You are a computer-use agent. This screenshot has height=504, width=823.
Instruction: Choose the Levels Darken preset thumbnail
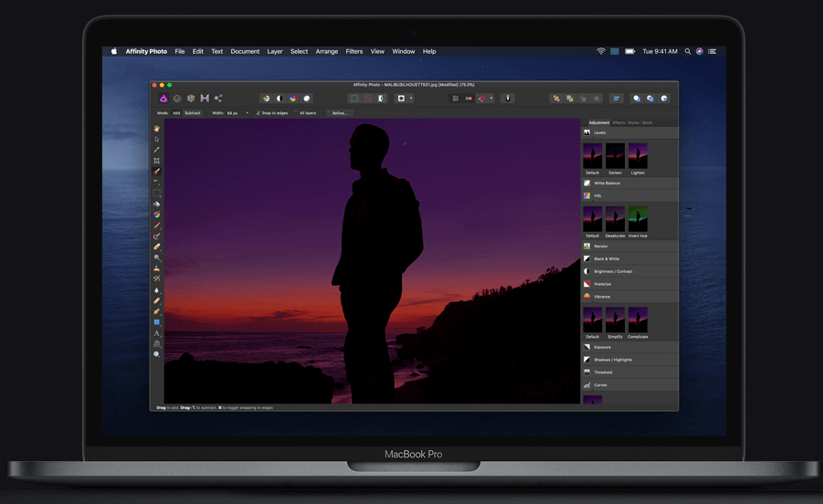pos(615,156)
